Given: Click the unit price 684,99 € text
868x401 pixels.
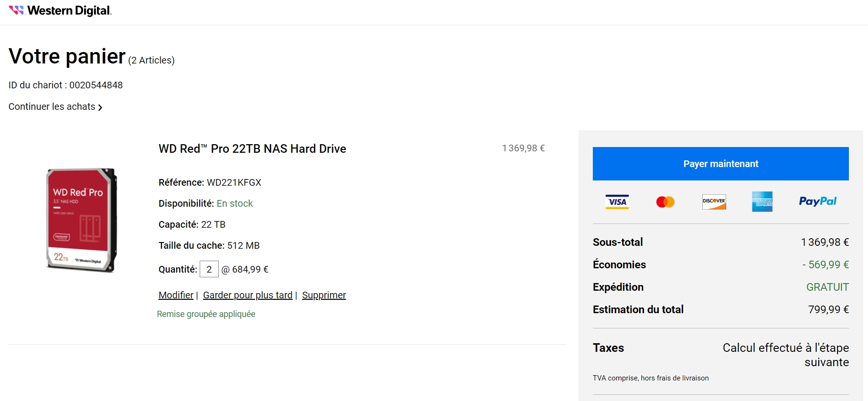Looking at the screenshot, I should [250, 269].
